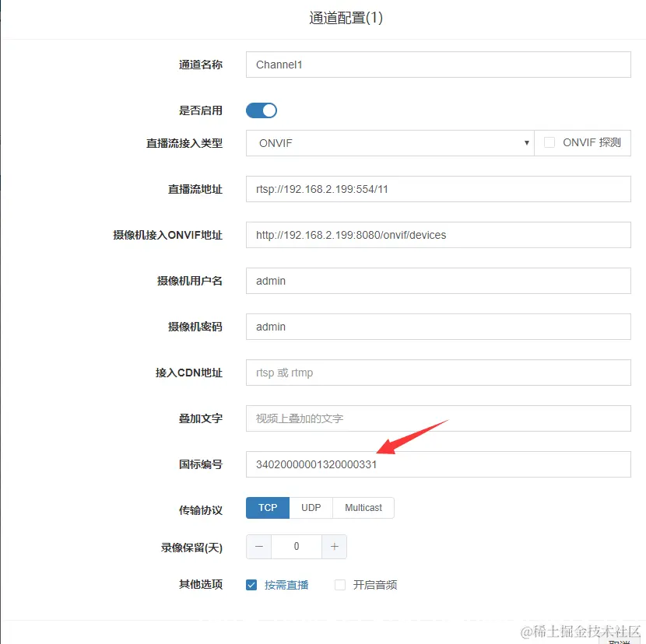
Task: Click the camera password input field
Action: click(438, 327)
